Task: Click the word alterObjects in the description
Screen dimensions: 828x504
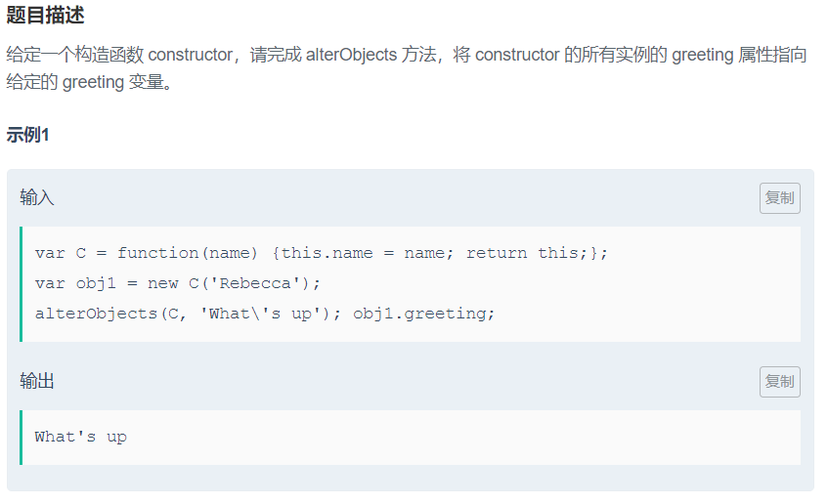Action: [x=351, y=55]
